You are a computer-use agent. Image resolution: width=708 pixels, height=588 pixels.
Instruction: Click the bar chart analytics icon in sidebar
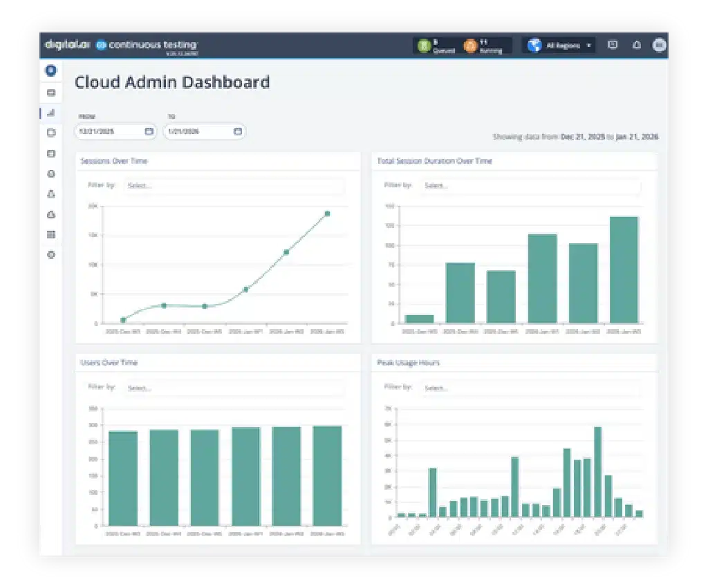(50, 113)
